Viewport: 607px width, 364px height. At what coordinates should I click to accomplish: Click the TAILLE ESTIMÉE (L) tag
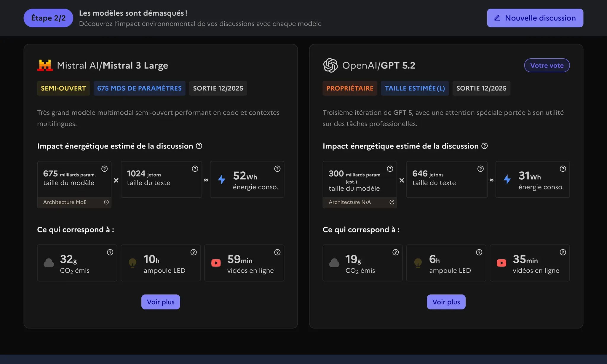(x=415, y=88)
